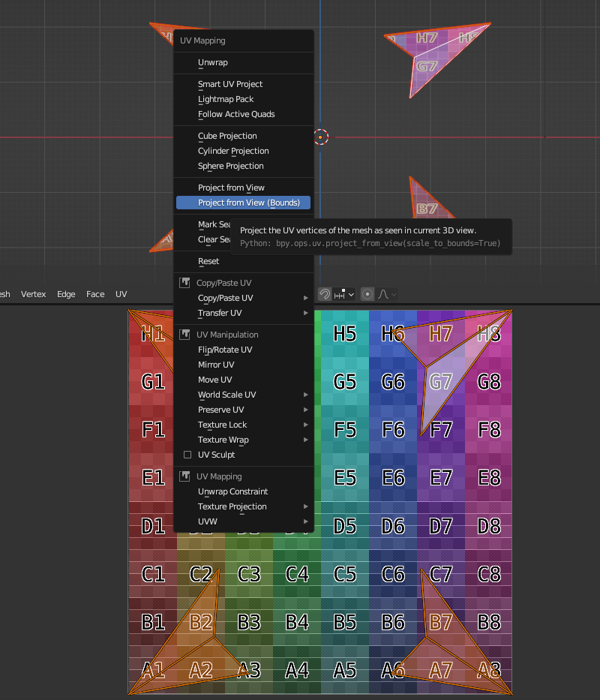Open the snapping options dropdown
Image resolution: width=600 pixels, height=700 pixels.
pyautogui.click(x=344, y=294)
